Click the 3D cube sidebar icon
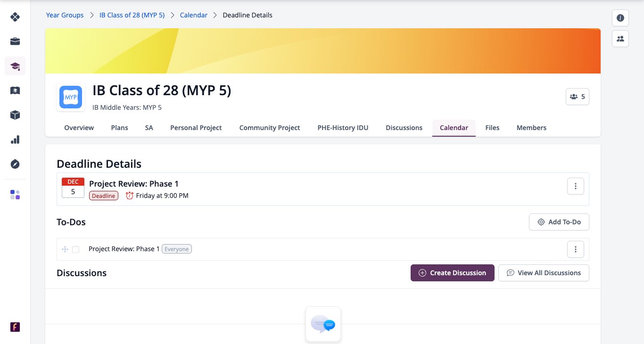Screen dimensions: 644x344 click(15, 115)
